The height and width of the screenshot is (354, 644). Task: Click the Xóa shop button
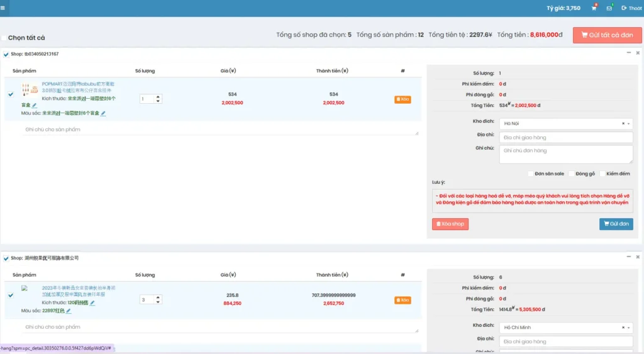coord(450,224)
